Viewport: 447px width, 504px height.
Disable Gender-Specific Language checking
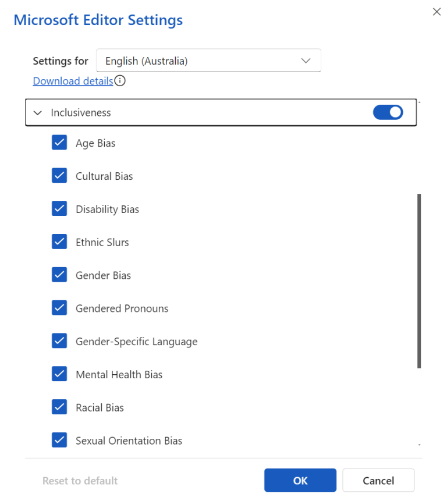tap(59, 341)
